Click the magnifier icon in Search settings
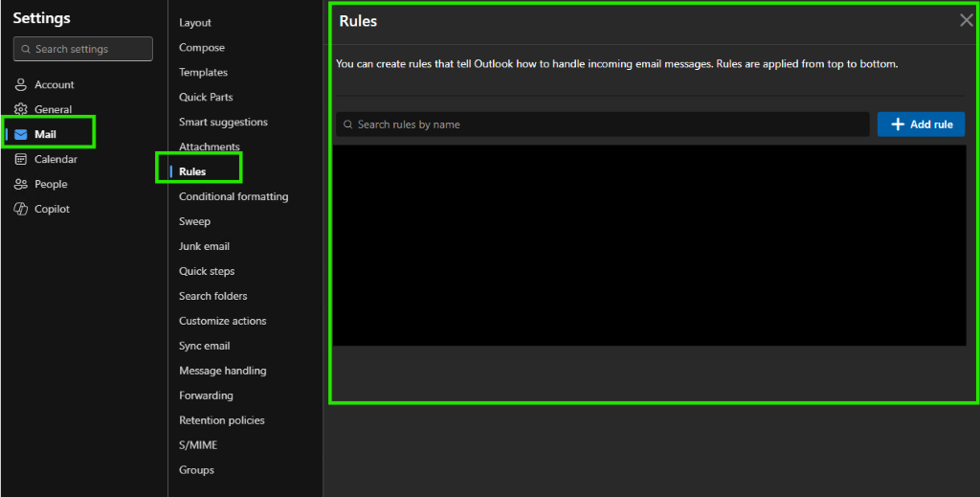 click(x=26, y=49)
